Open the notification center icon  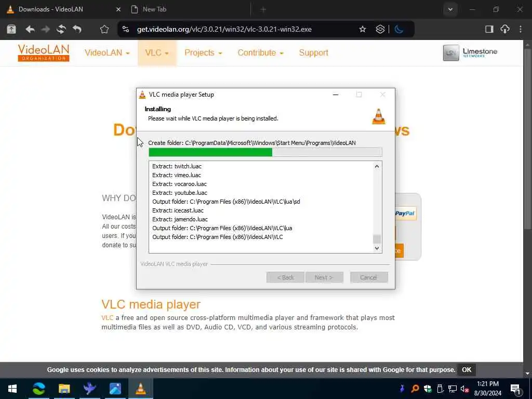[515, 389]
